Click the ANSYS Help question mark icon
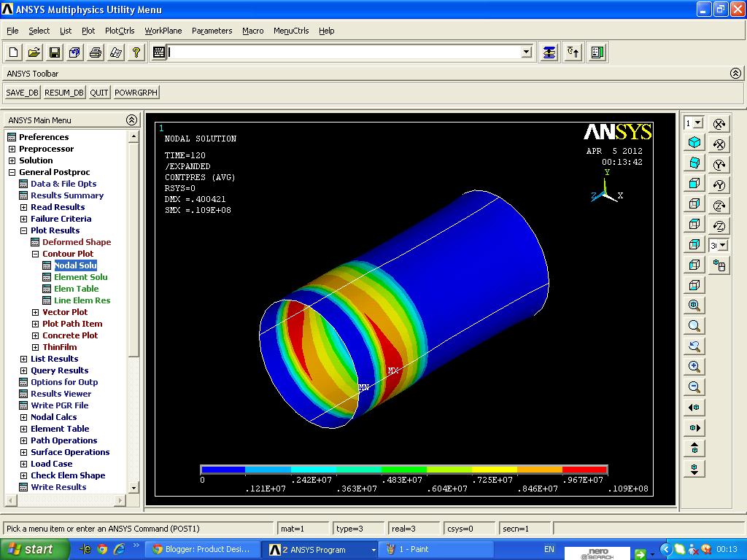The height and width of the screenshot is (560, 747). 136,52
